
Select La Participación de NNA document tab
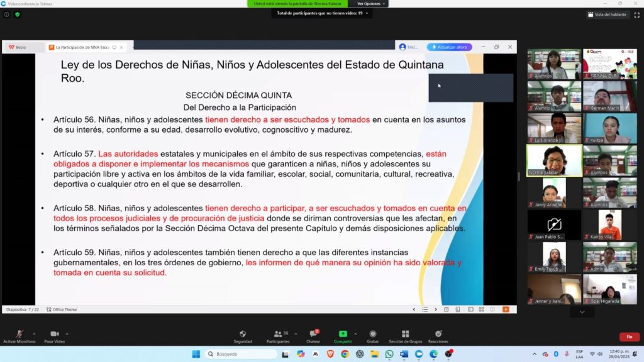82,47
